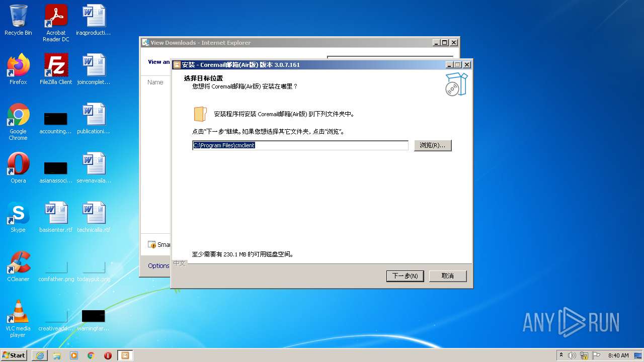Minimize the installer window
The height and width of the screenshot is (362, 644).
[x=449, y=65]
